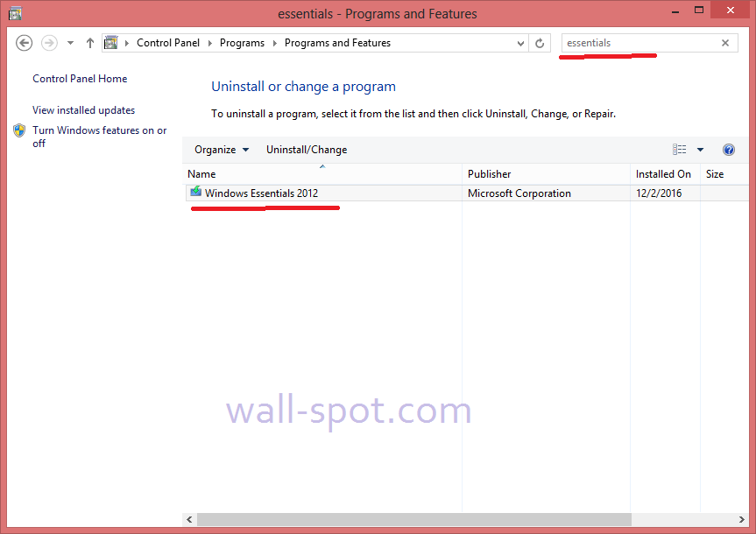Viewport: 756px width, 534px height.
Task: Open View installed updates link
Action: (83, 110)
